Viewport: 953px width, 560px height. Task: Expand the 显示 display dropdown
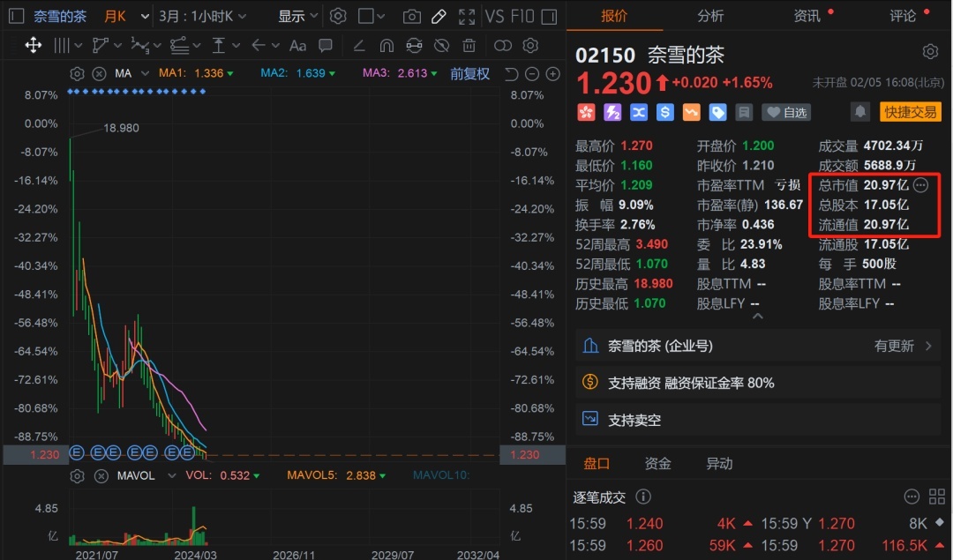click(x=297, y=17)
